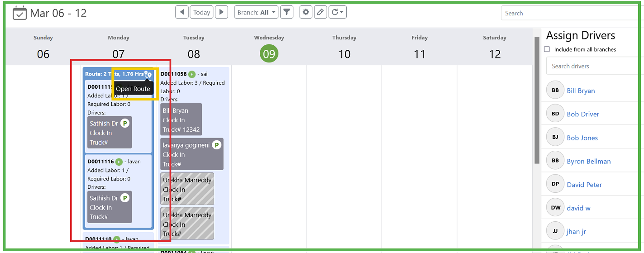Toggle Include from all branches checkbox
Image resolution: width=644 pixels, height=253 pixels.
click(547, 49)
